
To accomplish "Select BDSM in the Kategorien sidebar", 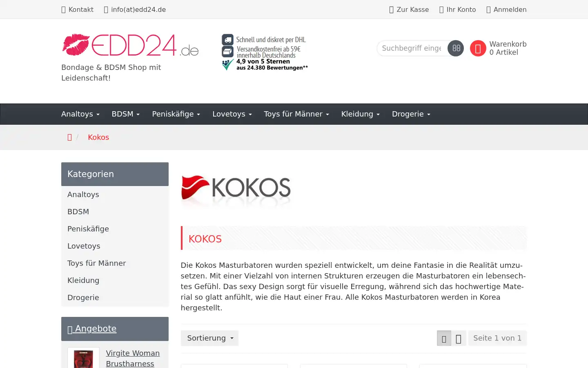I will [x=115, y=212].
